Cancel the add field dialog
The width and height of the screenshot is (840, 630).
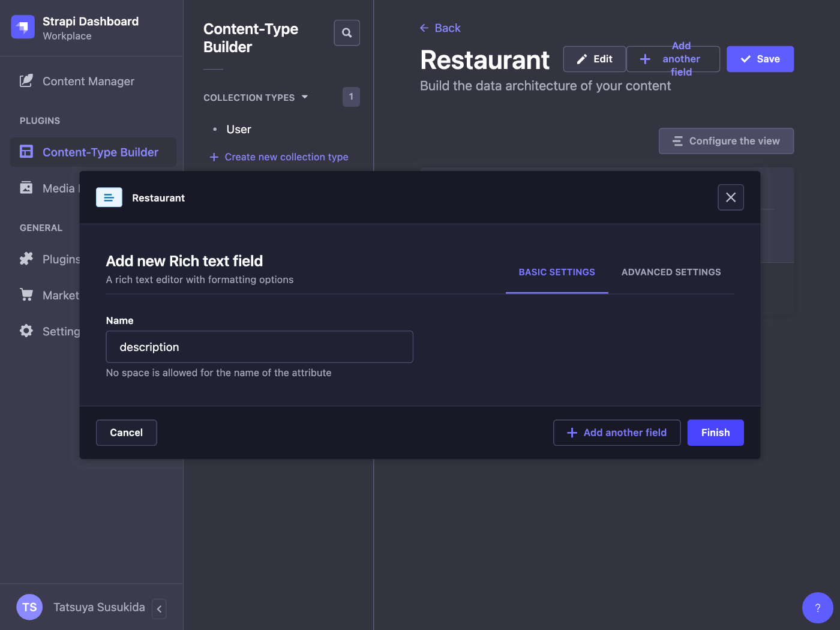coord(127,433)
